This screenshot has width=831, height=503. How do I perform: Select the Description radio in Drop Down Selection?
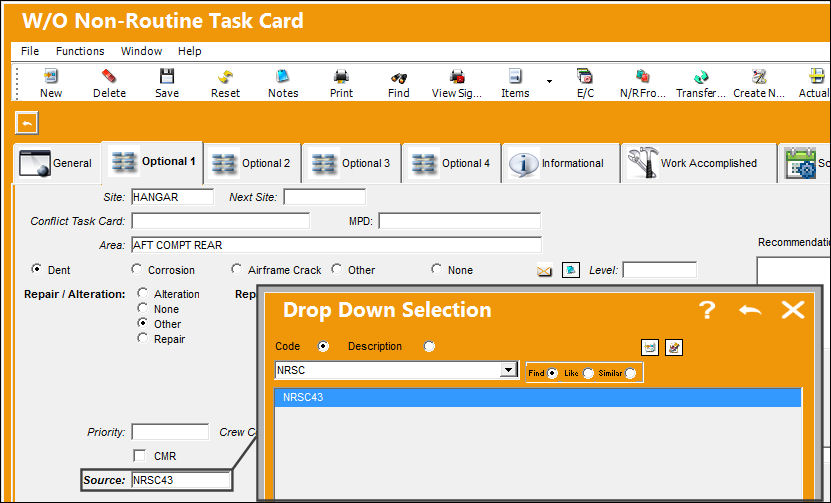[429, 346]
